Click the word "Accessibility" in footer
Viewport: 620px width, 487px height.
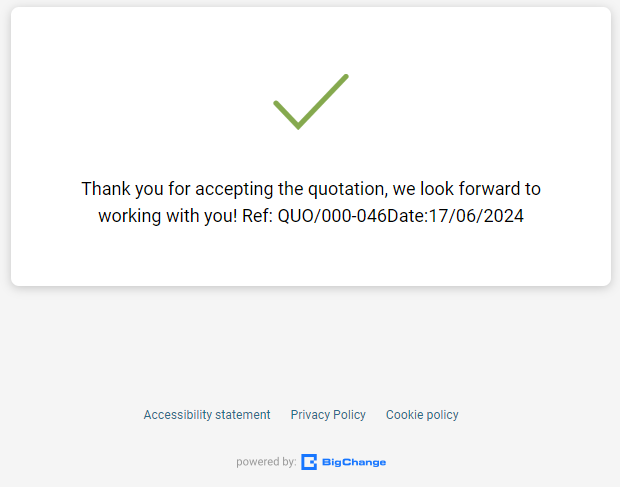[178, 415]
